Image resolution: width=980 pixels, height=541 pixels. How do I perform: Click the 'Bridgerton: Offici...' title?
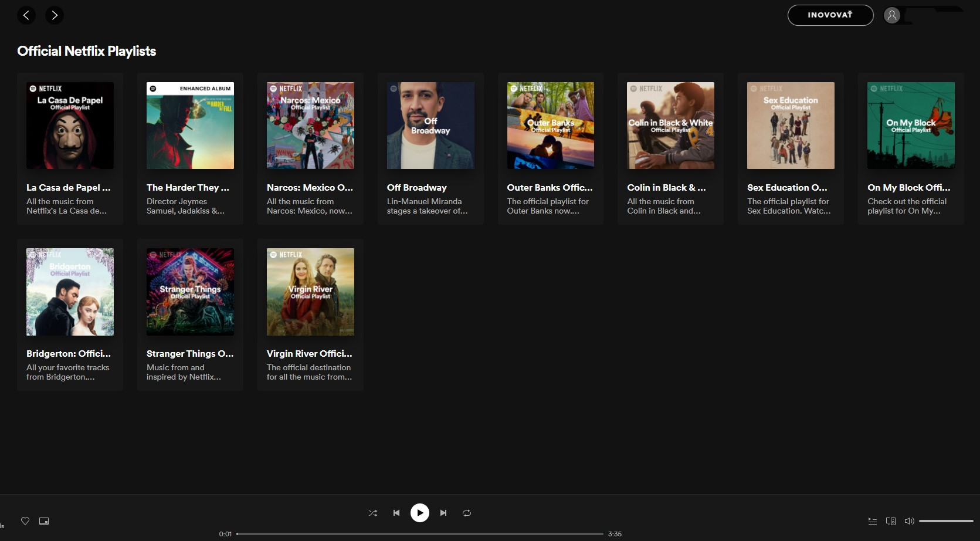[x=69, y=354]
